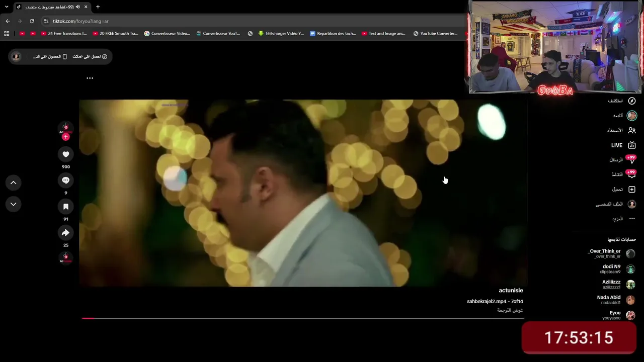Viewport: 644px width, 362px height.
Task: Open the three-dot options above the video
Action: pos(90,78)
